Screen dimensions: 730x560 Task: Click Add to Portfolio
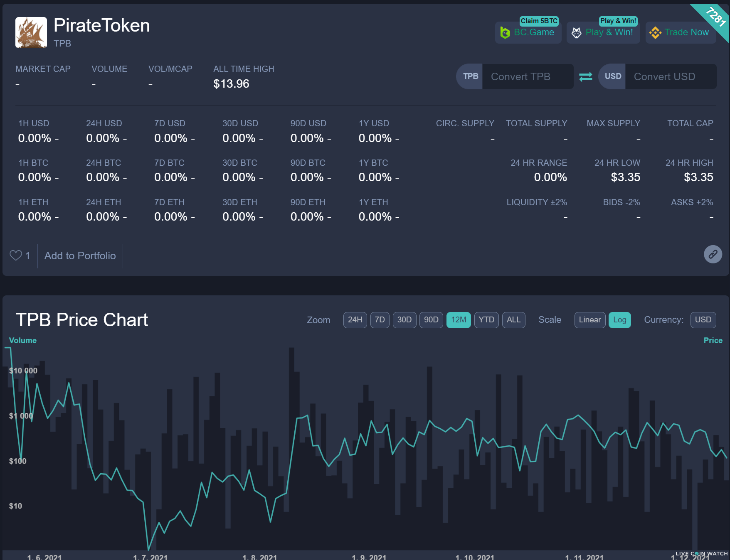tap(80, 256)
